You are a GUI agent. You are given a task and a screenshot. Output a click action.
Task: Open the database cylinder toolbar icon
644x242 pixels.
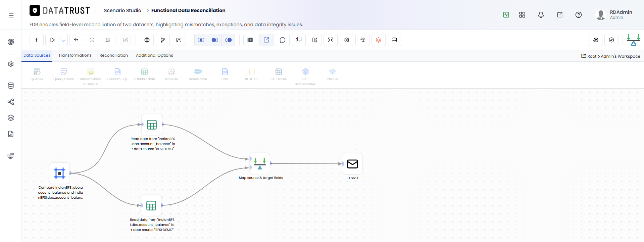394,40
